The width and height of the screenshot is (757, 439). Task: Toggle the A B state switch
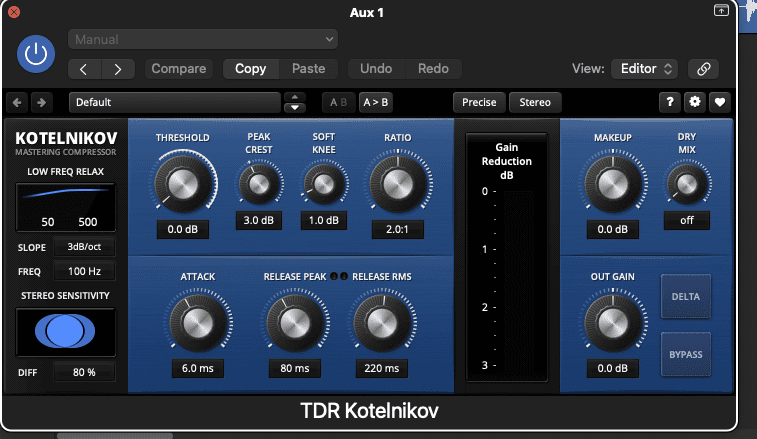click(338, 102)
